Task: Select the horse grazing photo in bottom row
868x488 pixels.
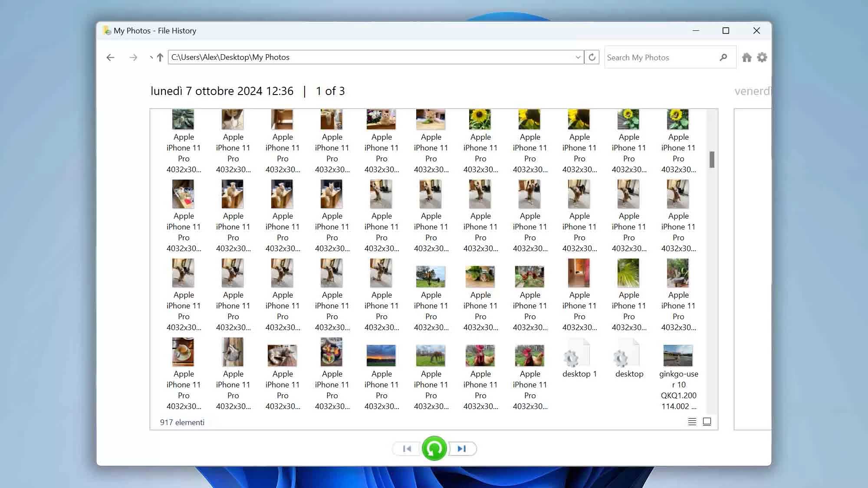Action: (x=431, y=356)
